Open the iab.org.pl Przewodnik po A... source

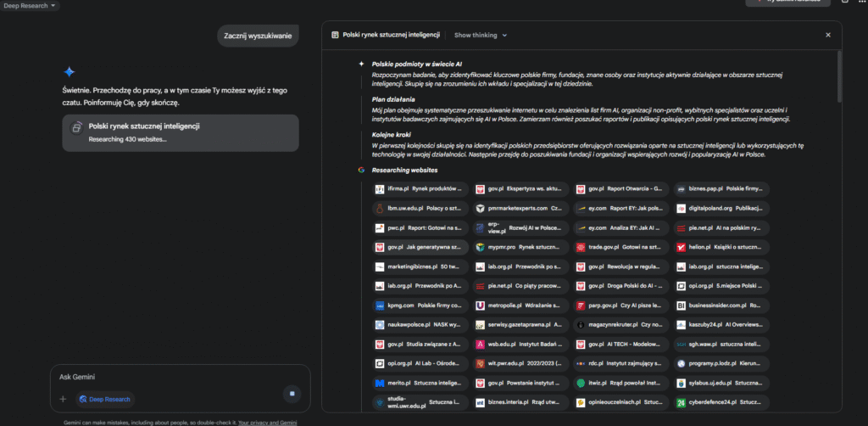pyautogui.click(x=420, y=286)
